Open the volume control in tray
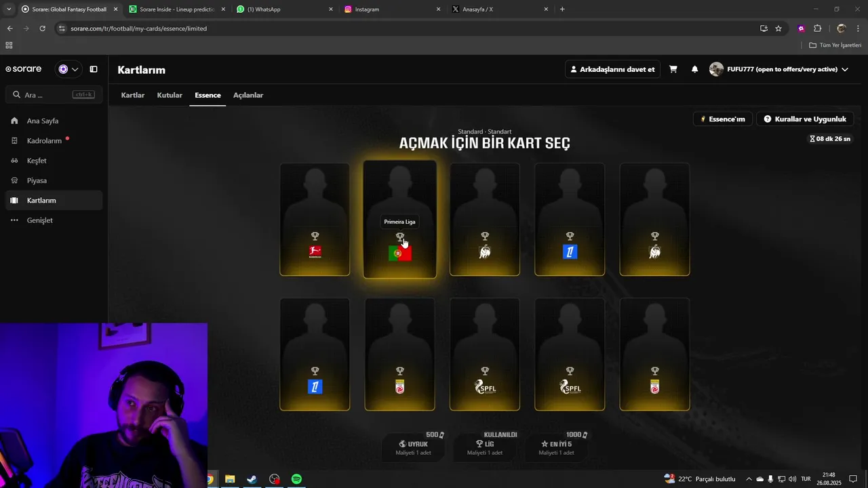Viewport: 868px width, 488px height. (x=792, y=479)
